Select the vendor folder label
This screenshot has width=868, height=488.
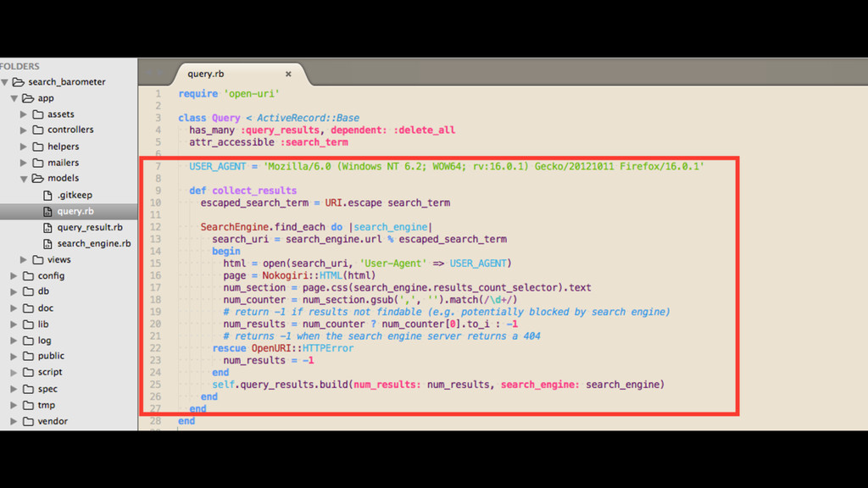[53, 421]
